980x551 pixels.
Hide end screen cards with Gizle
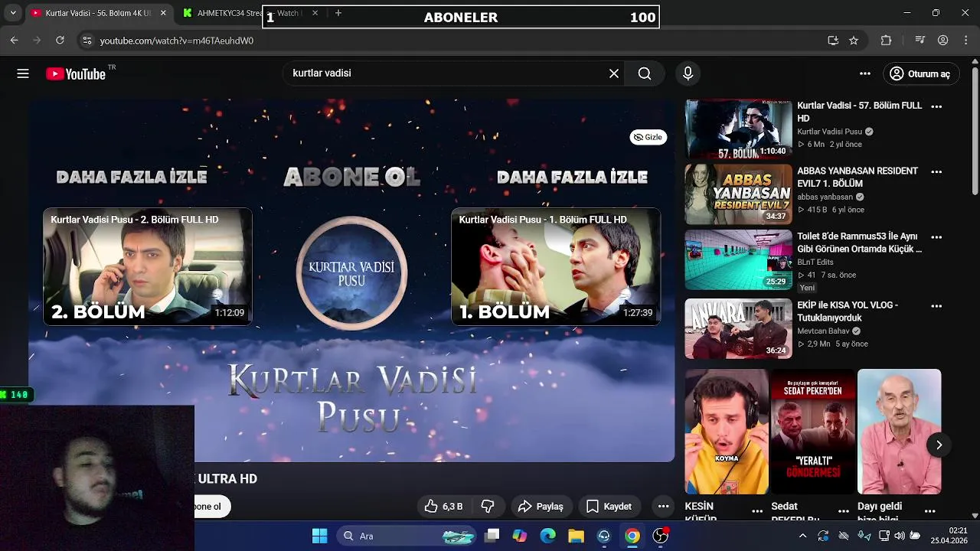pyautogui.click(x=648, y=137)
